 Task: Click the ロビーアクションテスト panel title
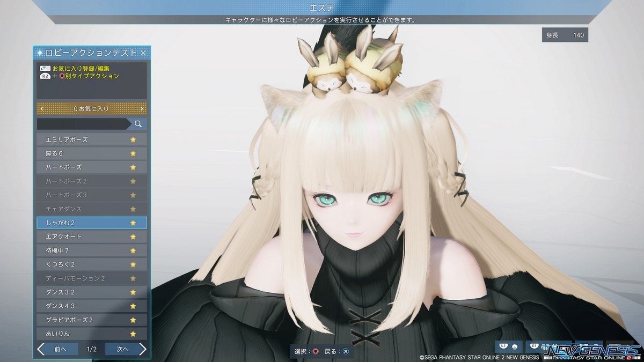click(x=91, y=53)
